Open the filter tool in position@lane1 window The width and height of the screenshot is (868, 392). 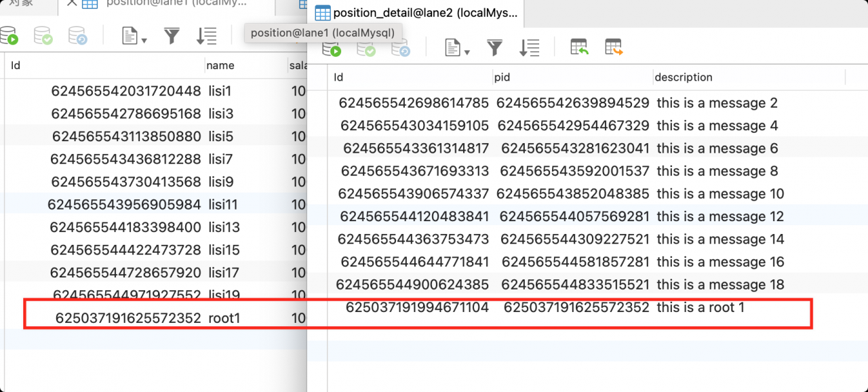(x=172, y=36)
